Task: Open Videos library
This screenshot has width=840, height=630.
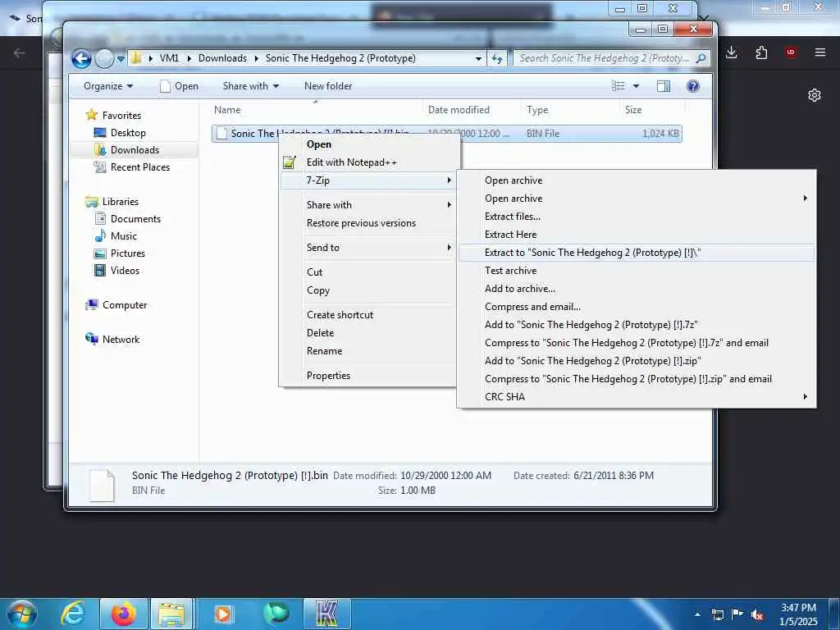Action: tap(125, 271)
